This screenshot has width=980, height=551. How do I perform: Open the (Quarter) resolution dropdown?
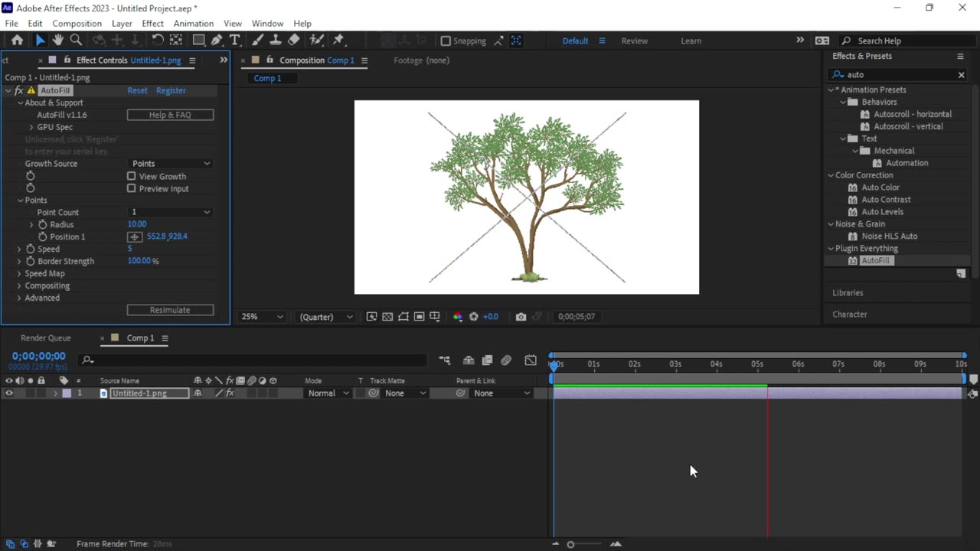[x=326, y=317]
